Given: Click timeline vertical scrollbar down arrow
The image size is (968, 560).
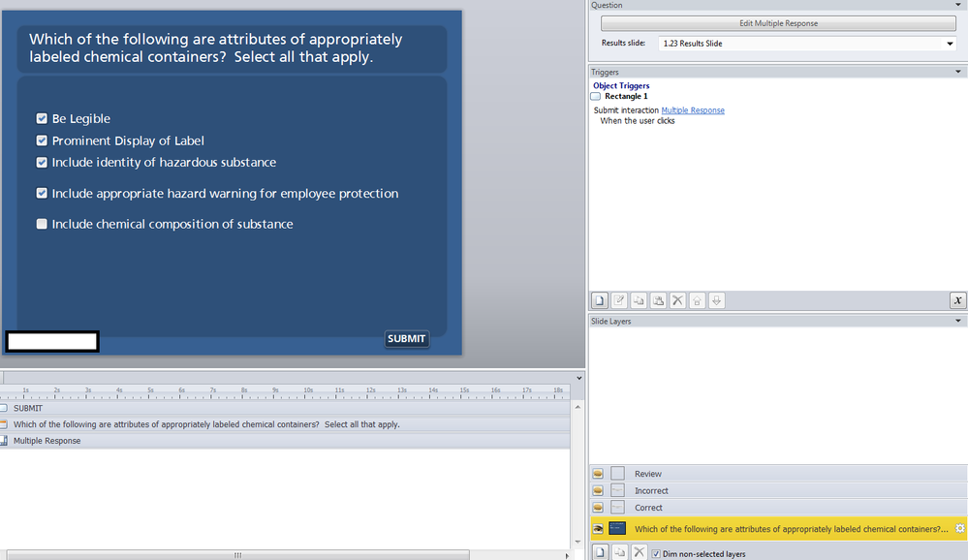Looking at the screenshot, I should (578, 543).
